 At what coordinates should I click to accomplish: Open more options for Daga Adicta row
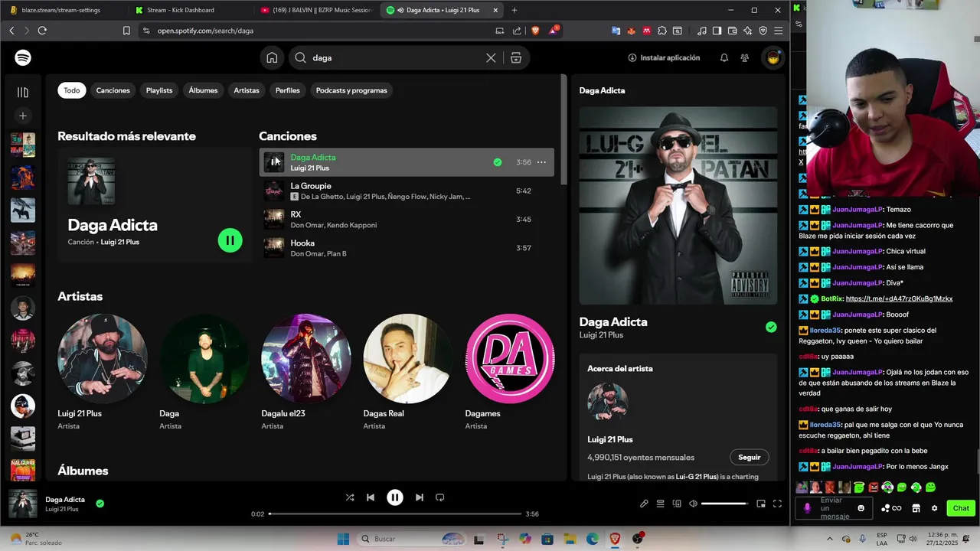[541, 162]
